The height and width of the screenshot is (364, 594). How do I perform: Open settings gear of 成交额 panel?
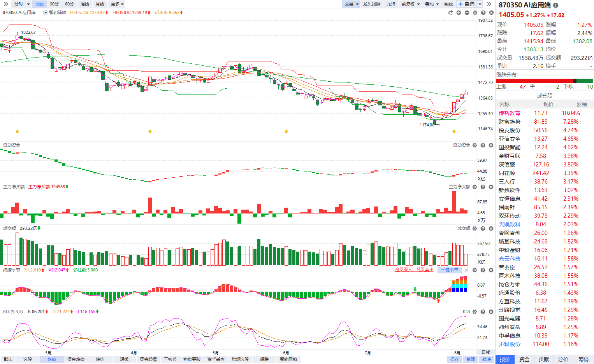[x=474, y=228]
